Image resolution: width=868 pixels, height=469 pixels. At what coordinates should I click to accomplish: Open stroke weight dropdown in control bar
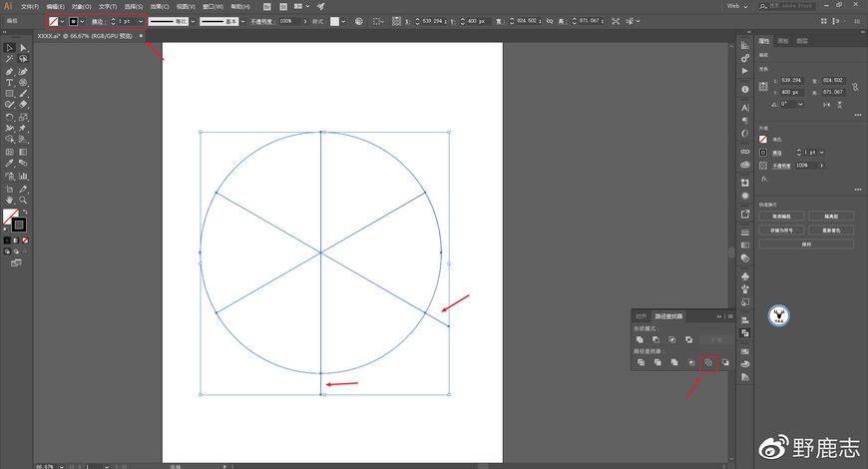coord(141,21)
